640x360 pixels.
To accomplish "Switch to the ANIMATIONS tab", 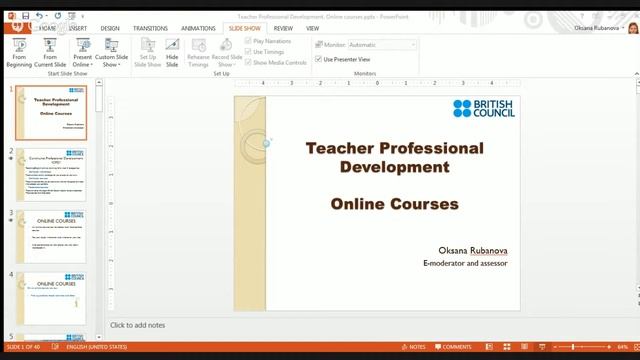I will [x=198, y=28].
